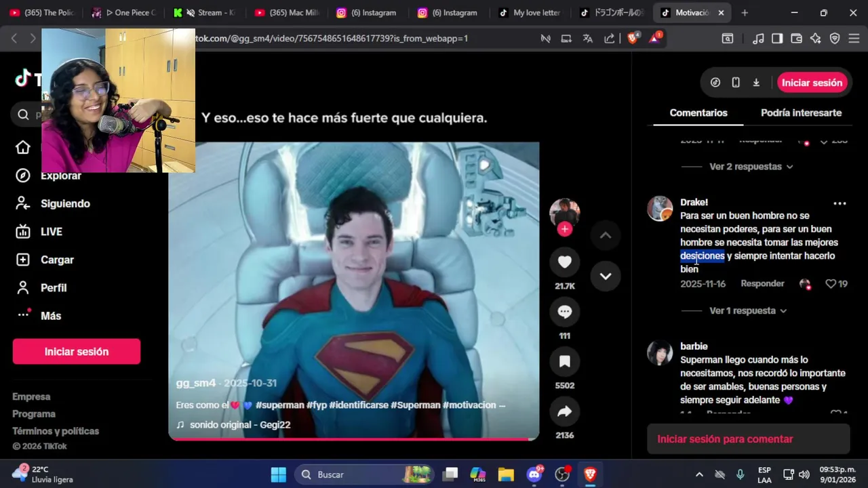Open Programa footer link
This screenshot has height=488, width=868.
[x=34, y=414]
